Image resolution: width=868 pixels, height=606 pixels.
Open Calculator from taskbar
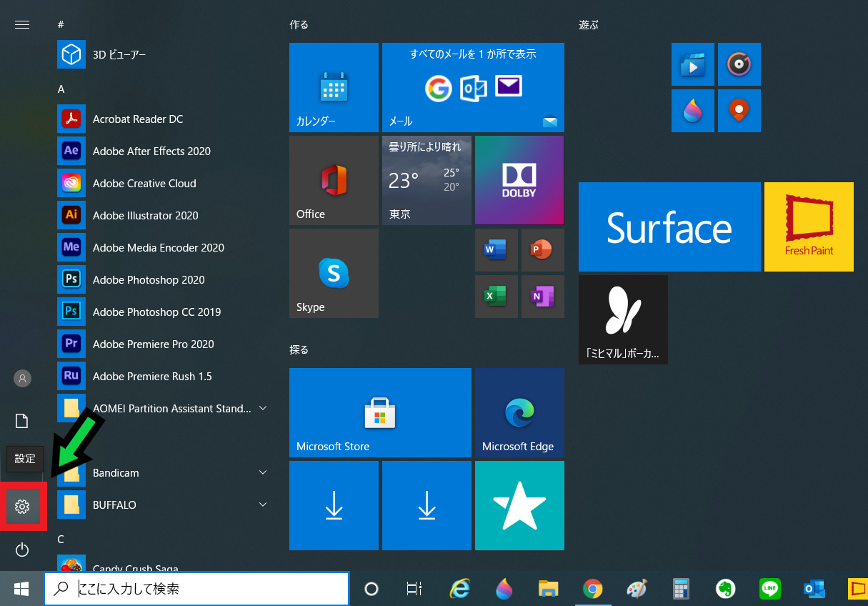pyautogui.click(x=681, y=589)
